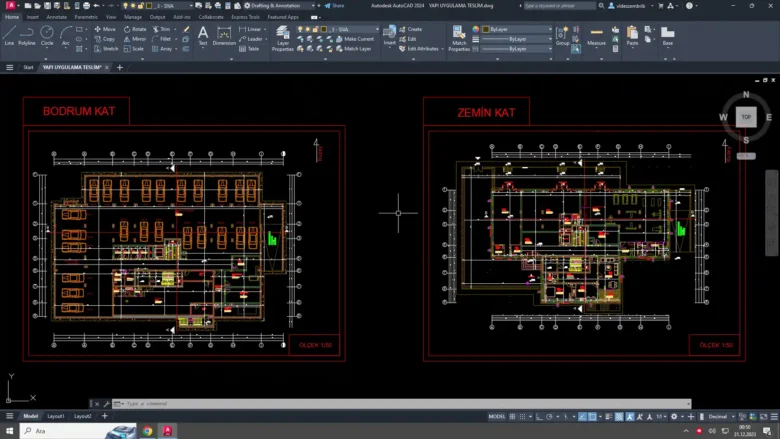The width and height of the screenshot is (780, 439).
Task: Open the Layout1 tab
Action: coord(56,416)
